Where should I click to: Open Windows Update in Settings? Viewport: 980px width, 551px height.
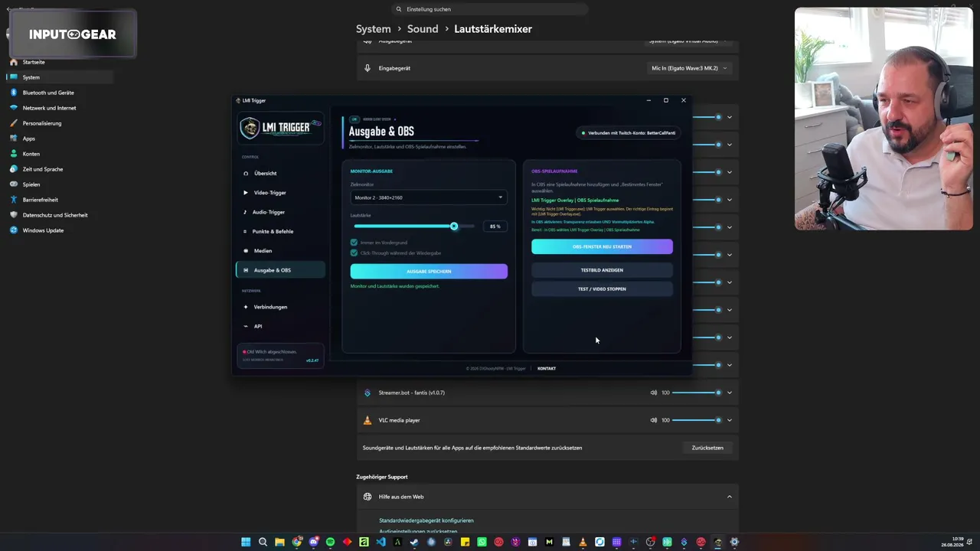pyautogui.click(x=60, y=230)
